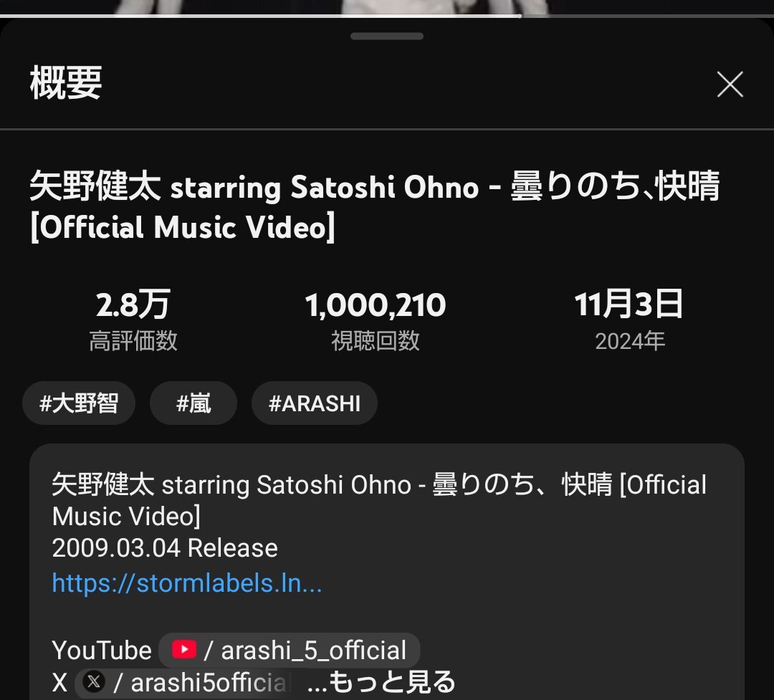Viewport: 774px width, 700px height.
Task: Tap the 2024年 year label
Action: coord(630,341)
